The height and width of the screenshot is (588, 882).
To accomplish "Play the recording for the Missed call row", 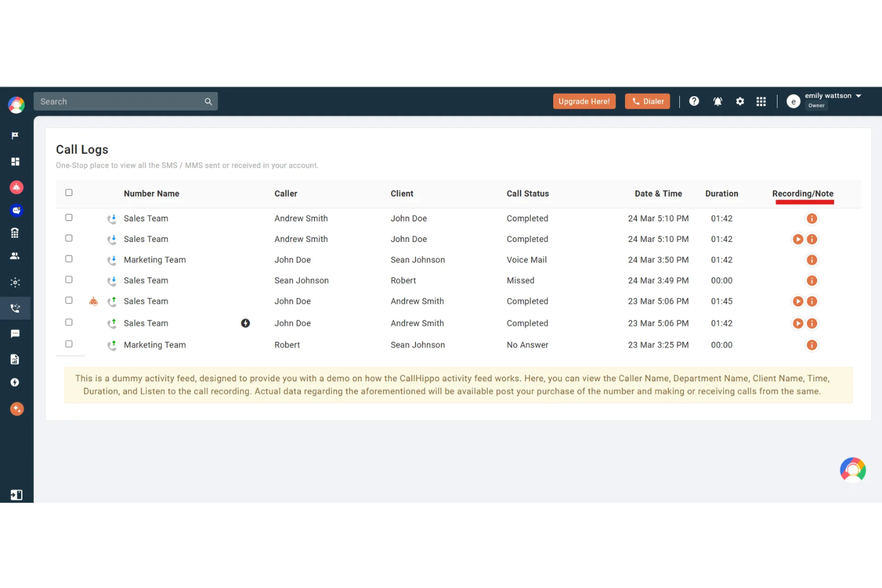I will [812, 280].
